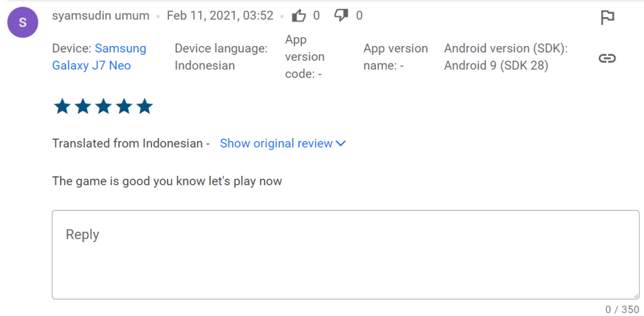644x316 pixels.
Task: Click the thumbs up icon
Action: pos(299,16)
